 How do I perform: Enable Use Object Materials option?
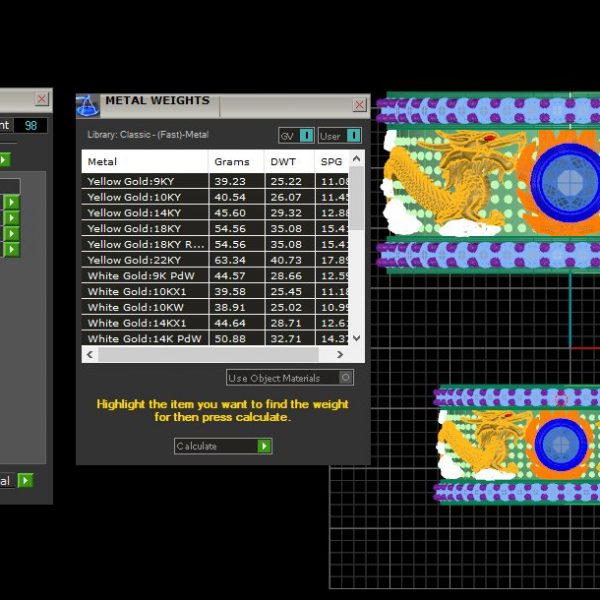pos(290,378)
